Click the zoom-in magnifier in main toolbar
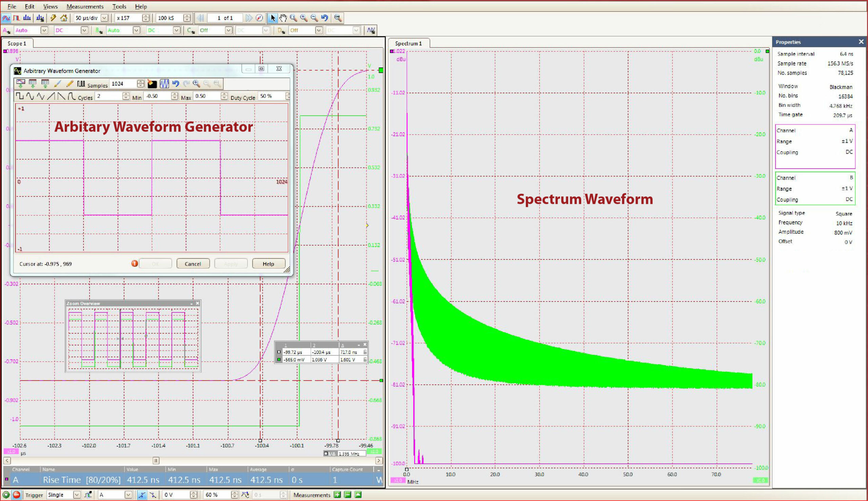Viewport: 868px width, 501px height. [304, 18]
